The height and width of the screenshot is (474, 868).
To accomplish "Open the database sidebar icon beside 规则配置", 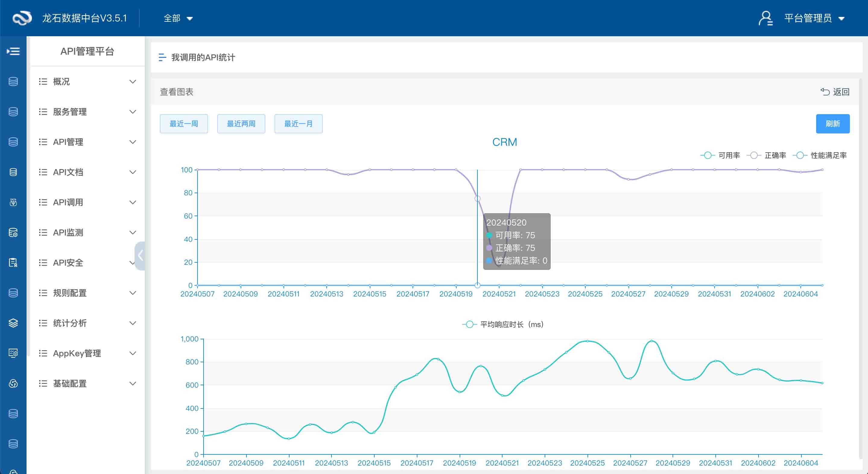I will pos(13,293).
